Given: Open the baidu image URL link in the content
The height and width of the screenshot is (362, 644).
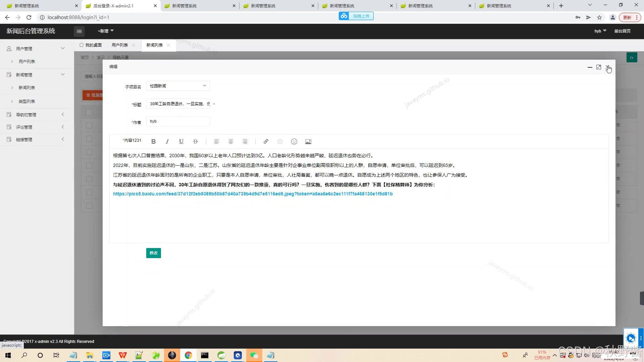Looking at the screenshot, I should (253, 194).
